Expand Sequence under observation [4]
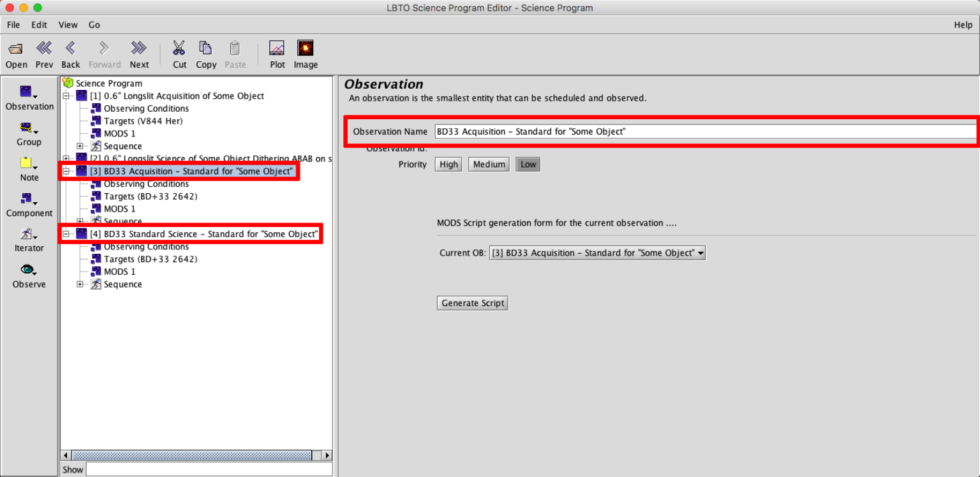This screenshot has height=477, width=980. (80, 284)
